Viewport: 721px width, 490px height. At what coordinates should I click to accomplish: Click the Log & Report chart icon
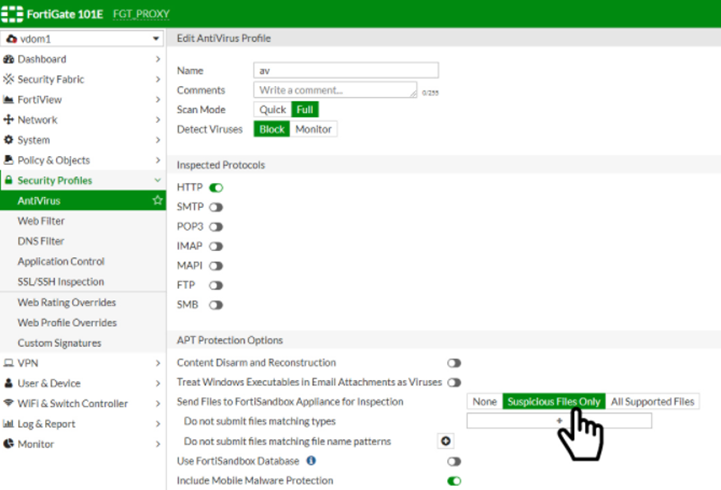click(x=9, y=424)
